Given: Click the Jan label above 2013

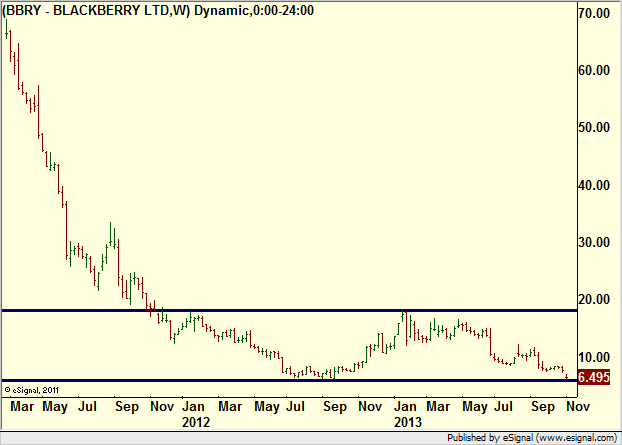Looking at the screenshot, I should [405, 407].
